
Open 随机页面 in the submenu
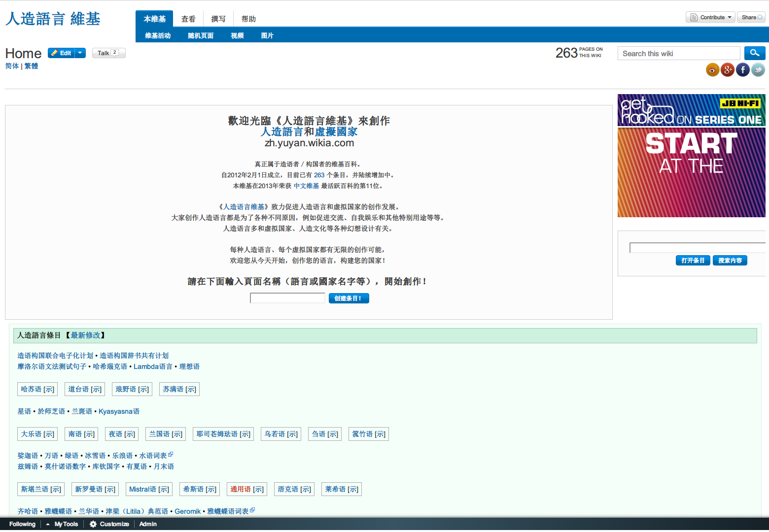[201, 35]
